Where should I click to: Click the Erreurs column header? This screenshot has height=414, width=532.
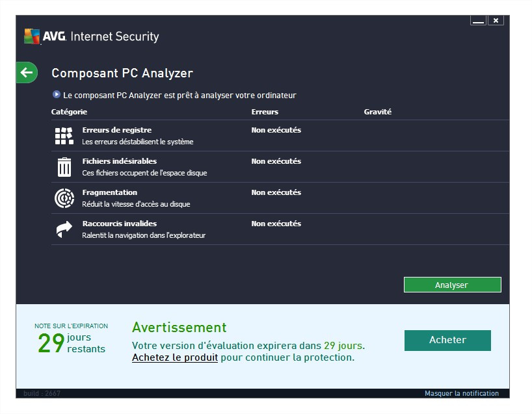[x=265, y=112]
